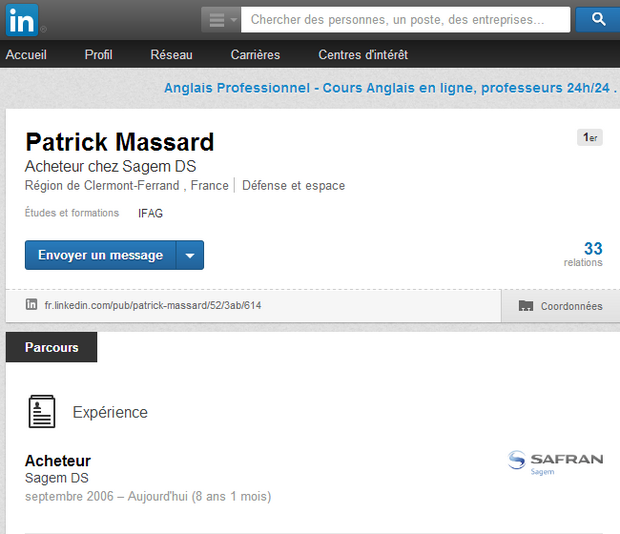The width and height of the screenshot is (620, 534).
Task: Click the Expérience section document icon
Action: pyautogui.click(x=42, y=411)
